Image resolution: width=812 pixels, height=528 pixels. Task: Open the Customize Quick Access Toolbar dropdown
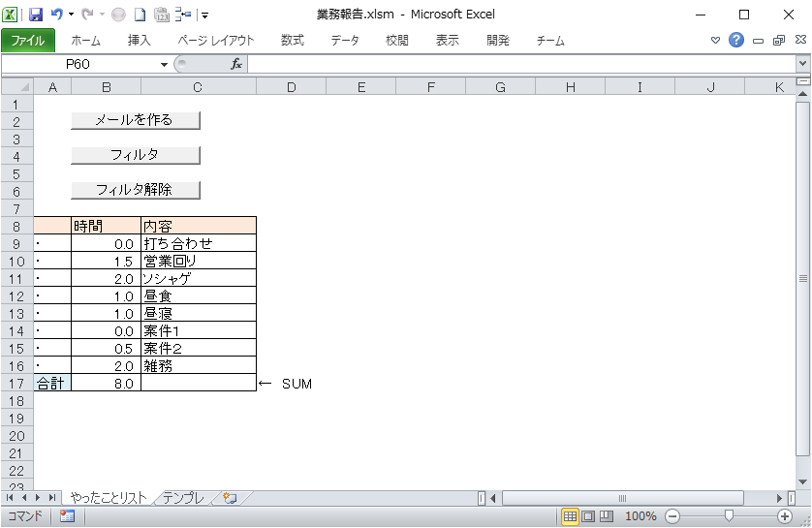tap(205, 15)
